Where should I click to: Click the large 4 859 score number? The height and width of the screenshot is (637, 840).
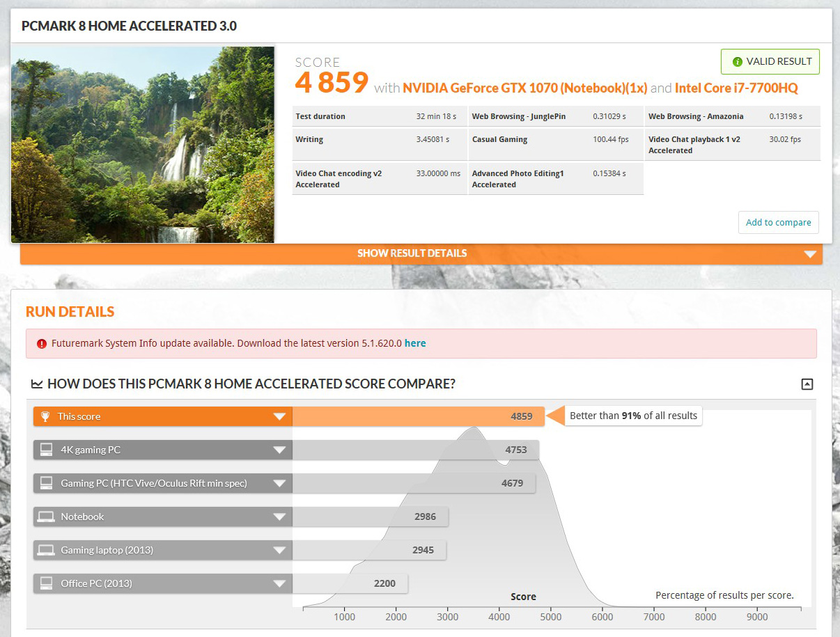332,83
